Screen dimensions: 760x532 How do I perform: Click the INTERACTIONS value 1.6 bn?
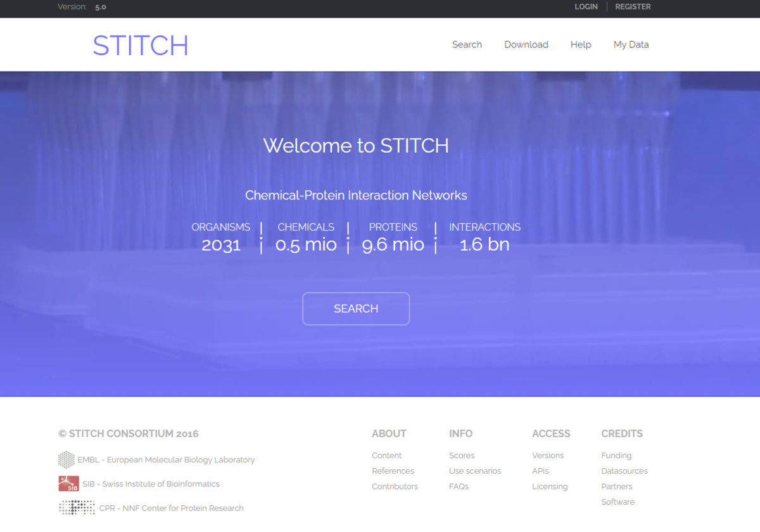484,245
